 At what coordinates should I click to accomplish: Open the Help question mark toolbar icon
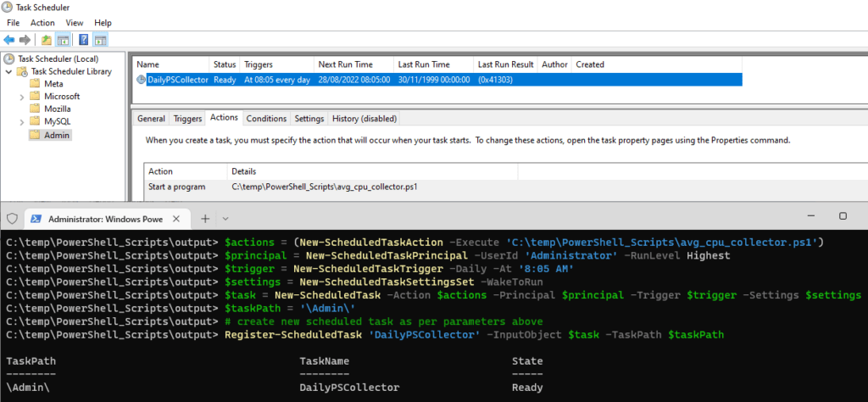coord(84,40)
